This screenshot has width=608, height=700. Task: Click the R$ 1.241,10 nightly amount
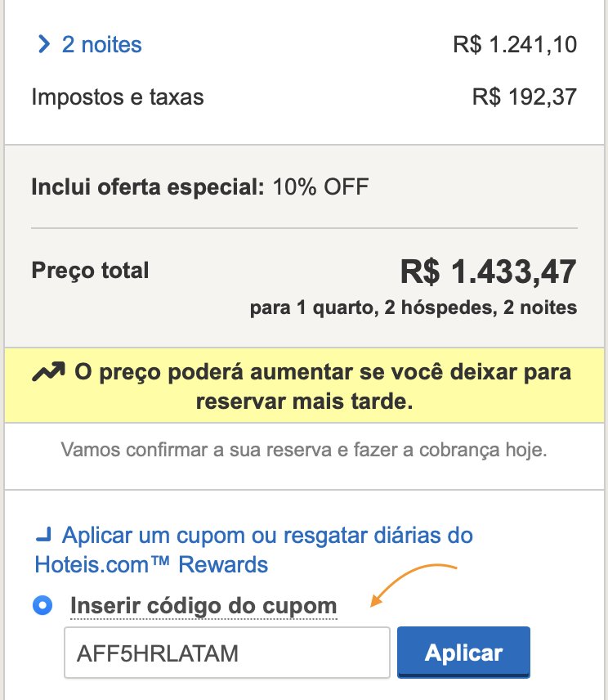point(515,45)
